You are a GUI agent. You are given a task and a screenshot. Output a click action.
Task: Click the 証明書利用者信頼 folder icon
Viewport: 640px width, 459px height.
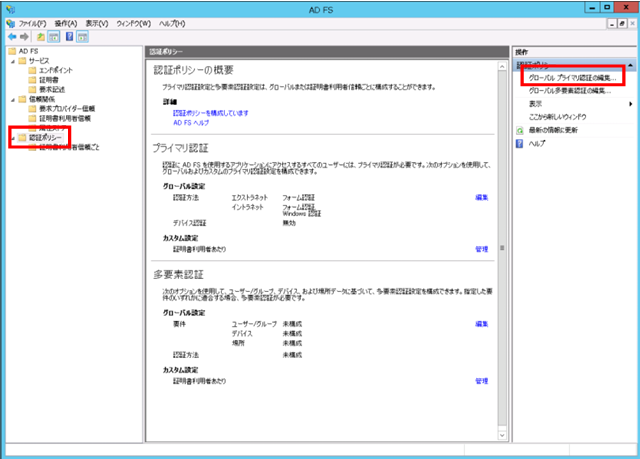coord(32,118)
